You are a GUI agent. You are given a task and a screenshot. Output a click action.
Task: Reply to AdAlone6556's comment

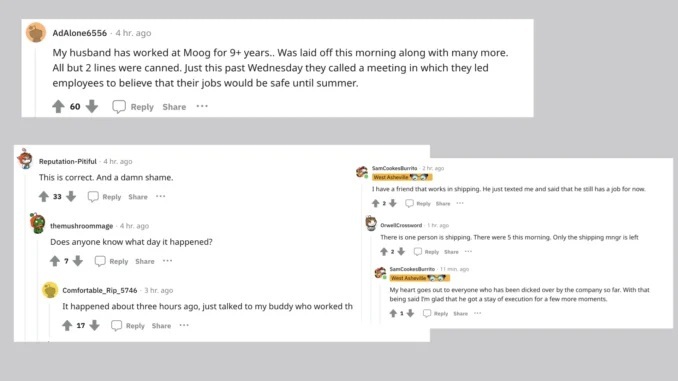click(133, 107)
